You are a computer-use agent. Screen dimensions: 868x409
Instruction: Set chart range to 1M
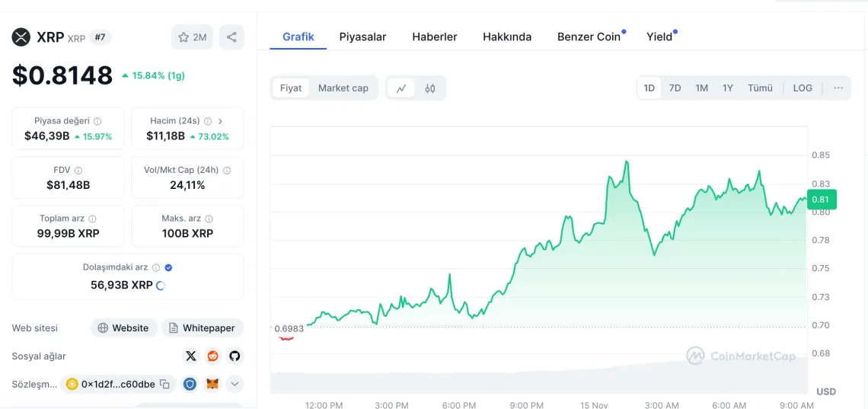[x=701, y=88]
